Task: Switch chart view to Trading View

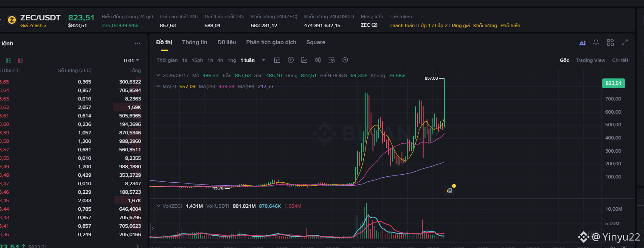Action: point(591,60)
